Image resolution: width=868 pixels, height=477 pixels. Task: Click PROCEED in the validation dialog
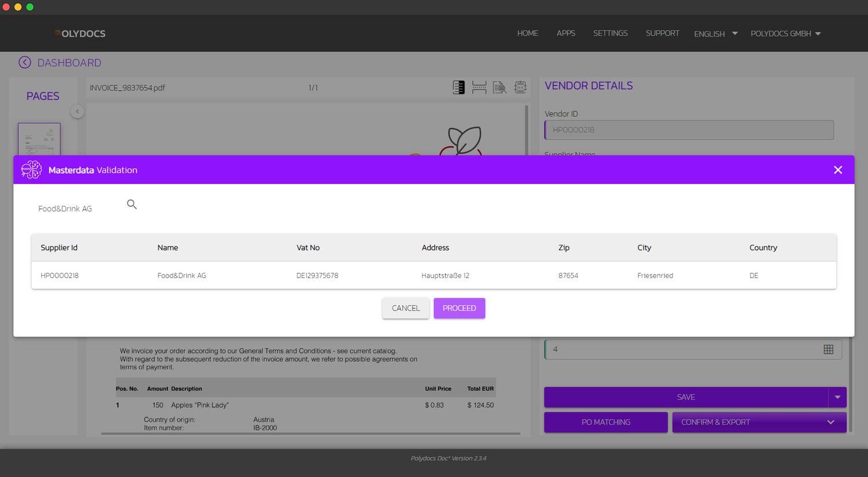tap(459, 308)
